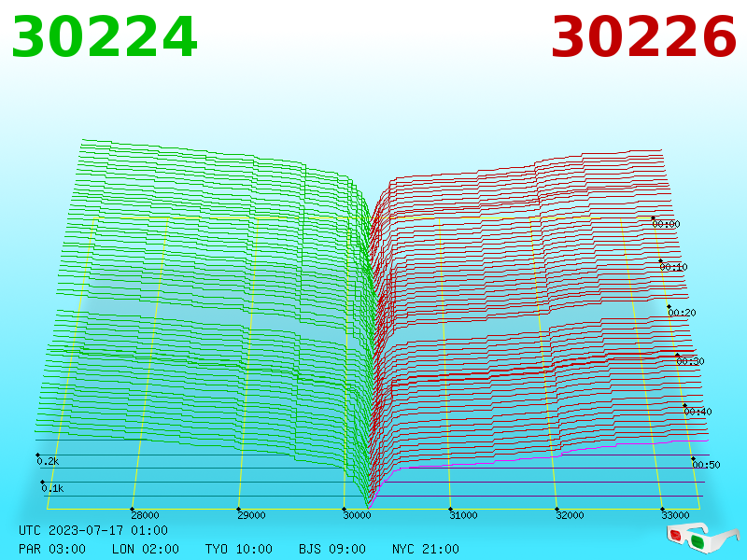Click the 00:10 time axis marker
This screenshot has height=560, width=747.
(673, 267)
